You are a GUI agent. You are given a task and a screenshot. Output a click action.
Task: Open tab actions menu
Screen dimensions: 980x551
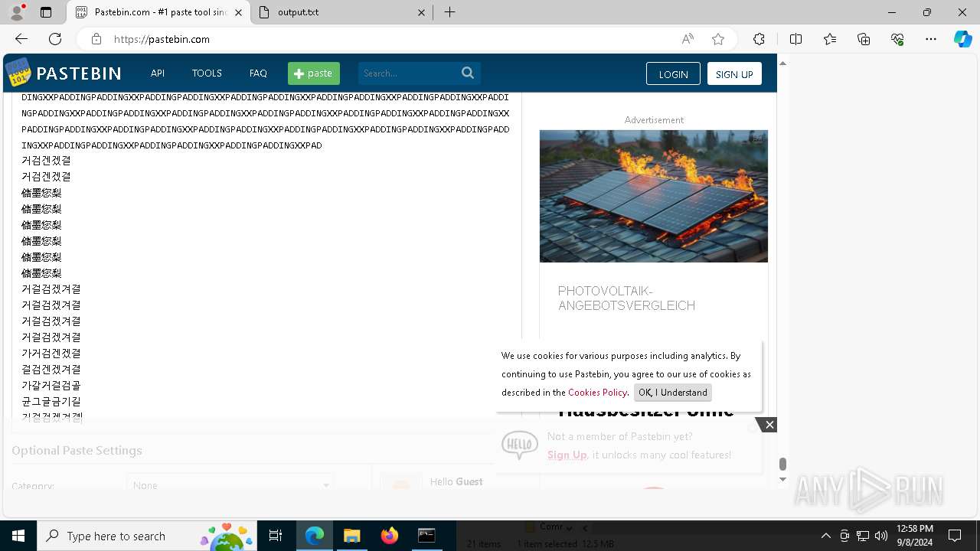46,12
